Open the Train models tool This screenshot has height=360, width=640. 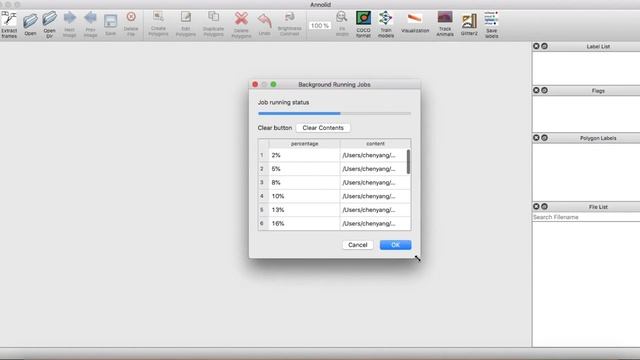point(386,24)
